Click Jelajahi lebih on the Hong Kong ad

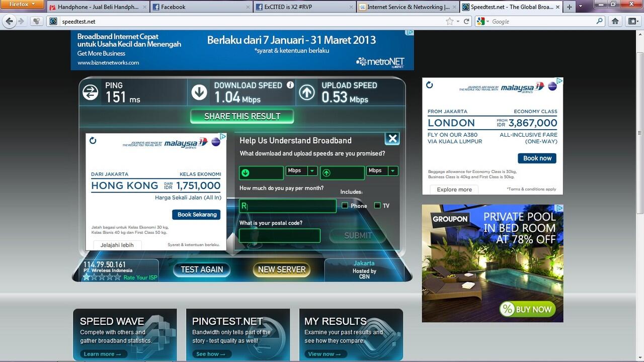117,245
